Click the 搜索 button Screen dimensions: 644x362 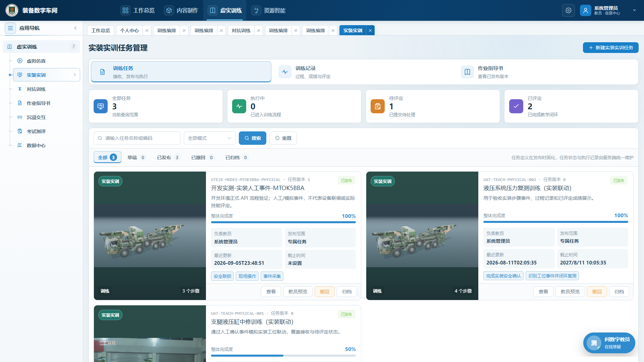[x=253, y=138]
